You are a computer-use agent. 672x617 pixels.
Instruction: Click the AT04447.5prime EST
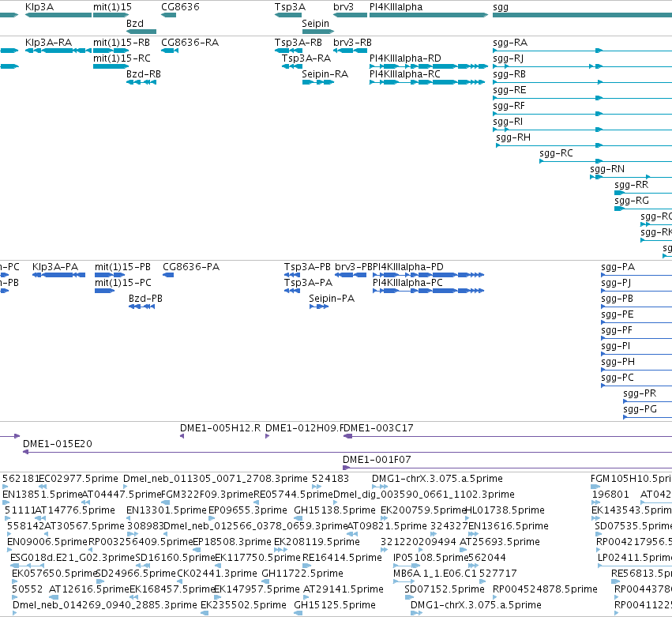(x=86, y=502)
